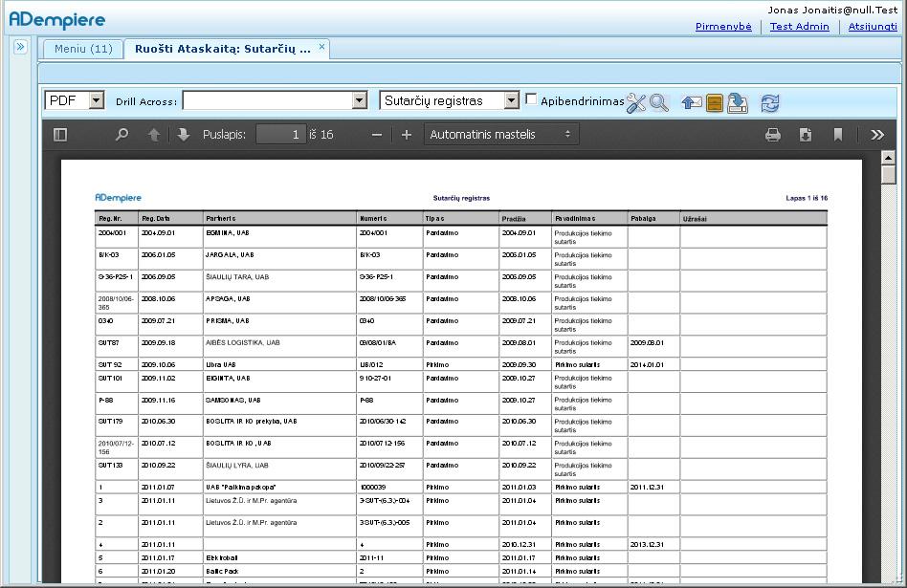Open the Pirmenybė link
907x588 pixels.
723,27
